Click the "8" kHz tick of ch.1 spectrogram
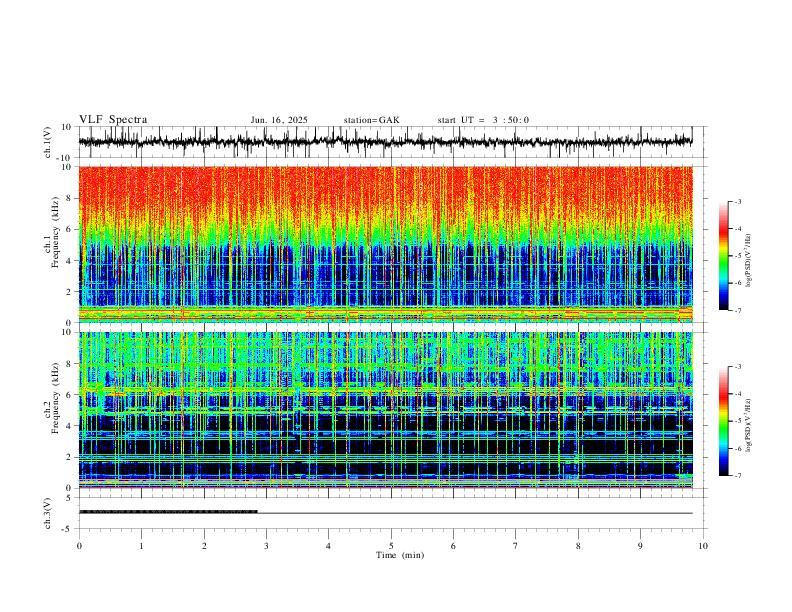This screenshot has height=612, width=792. point(70,198)
